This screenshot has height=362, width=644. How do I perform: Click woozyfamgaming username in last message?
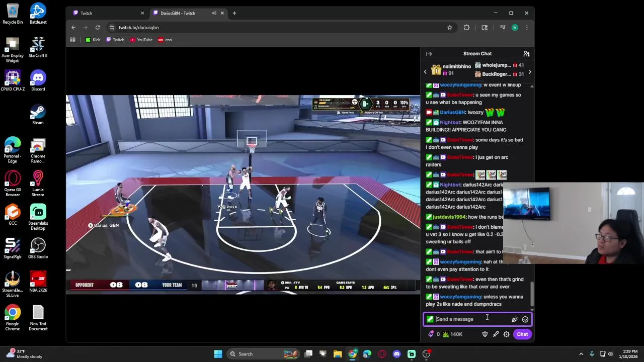(460, 297)
